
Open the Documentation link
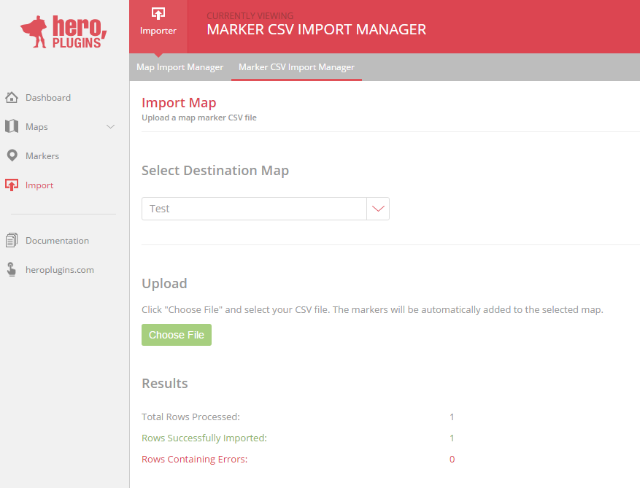coord(57,241)
